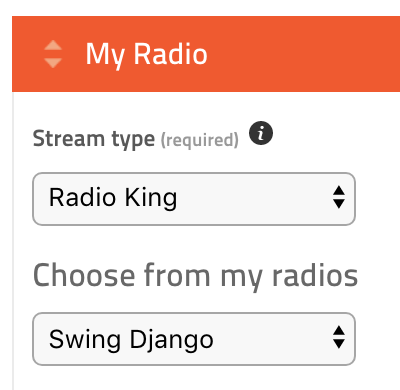Image resolution: width=400 pixels, height=390 pixels.
Task: Click the upper triangle of the header reorder icon
Action: pyautogui.click(x=53, y=46)
